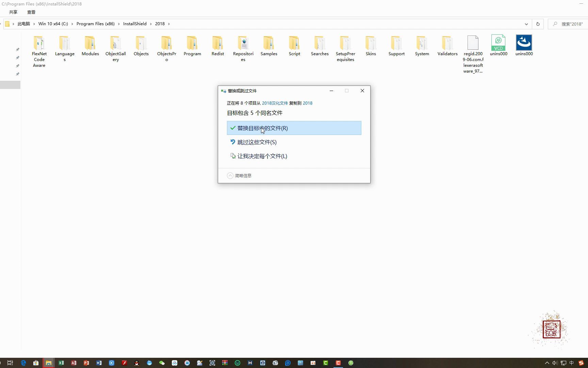
Task: Open Word from the taskbar
Action: (x=99, y=363)
